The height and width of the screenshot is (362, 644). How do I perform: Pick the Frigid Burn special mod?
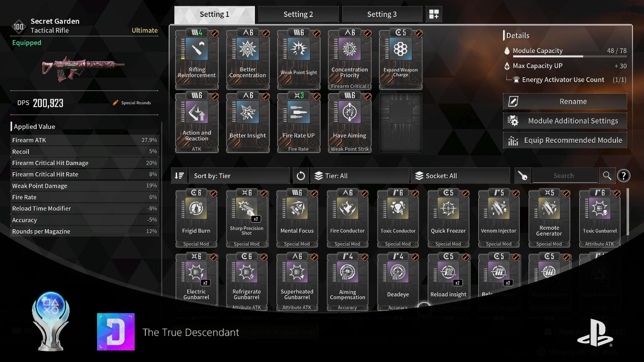coord(196,218)
